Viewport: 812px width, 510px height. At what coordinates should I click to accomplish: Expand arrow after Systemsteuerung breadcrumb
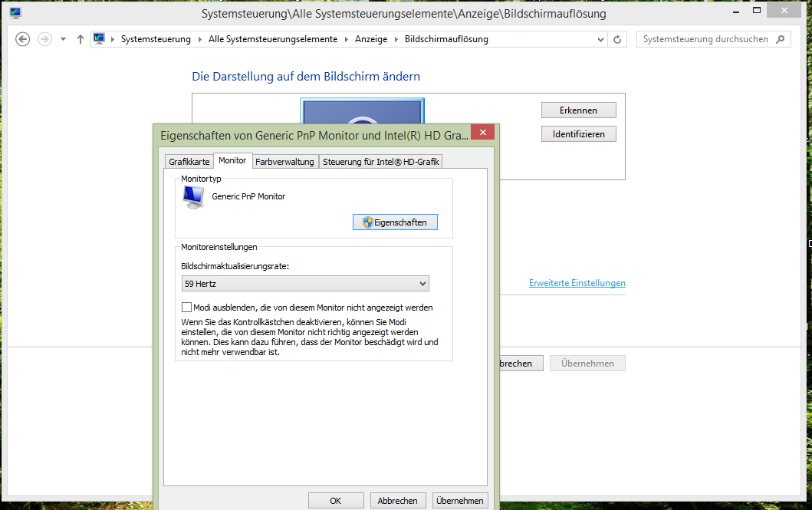pos(200,39)
